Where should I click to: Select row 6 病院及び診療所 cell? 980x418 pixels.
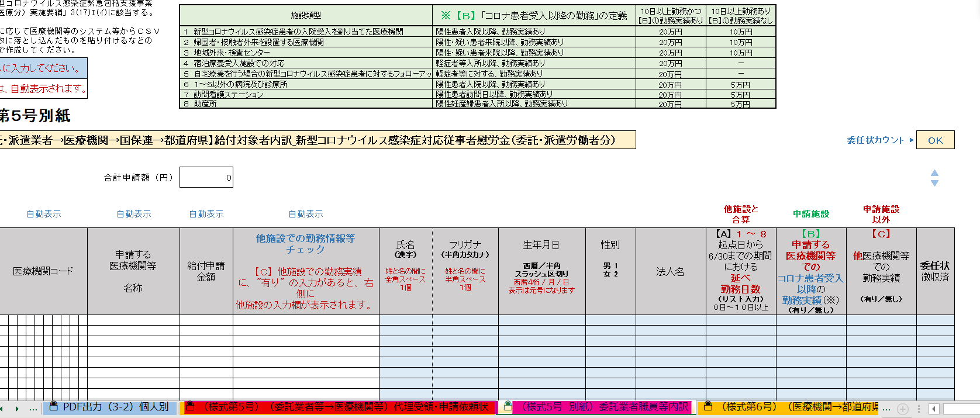click(306, 84)
